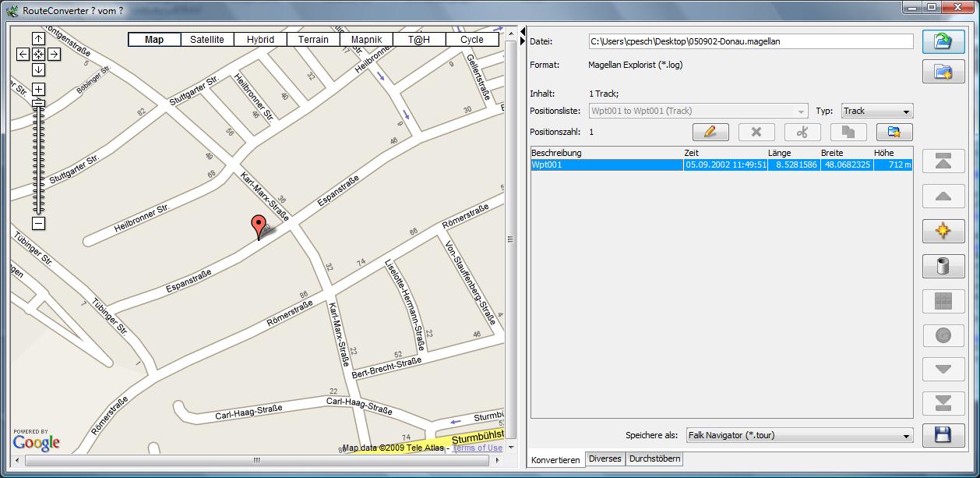This screenshot has width=980, height=478.
Task: Open the Terms of Use link
Action: (x=478, y=448)
